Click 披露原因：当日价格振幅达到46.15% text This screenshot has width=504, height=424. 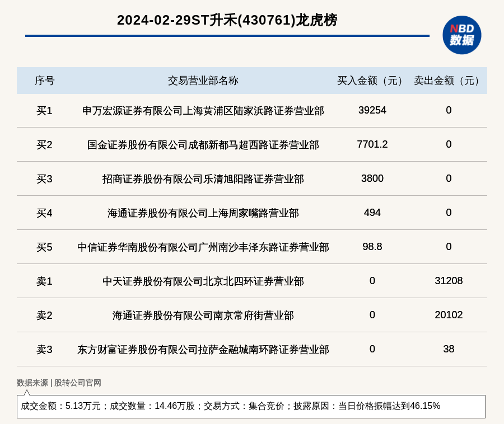tap(367, 406)
